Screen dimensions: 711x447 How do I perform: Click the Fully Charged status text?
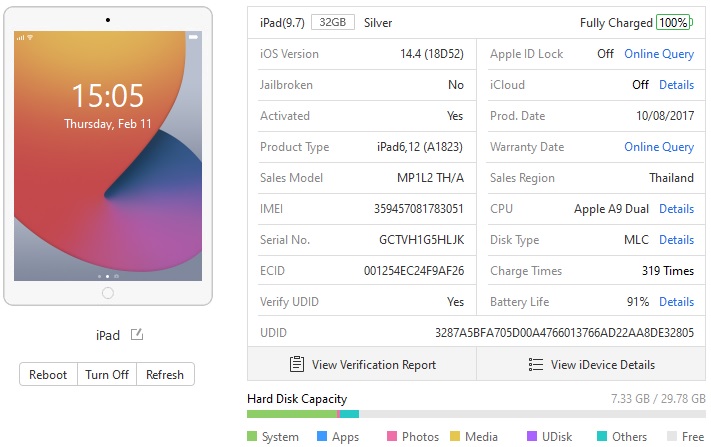pyautogui.click(x=616, y=23)
